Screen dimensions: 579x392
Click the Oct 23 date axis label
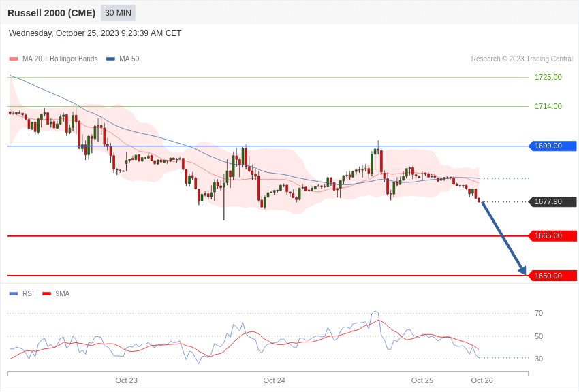tap(126, 380)
